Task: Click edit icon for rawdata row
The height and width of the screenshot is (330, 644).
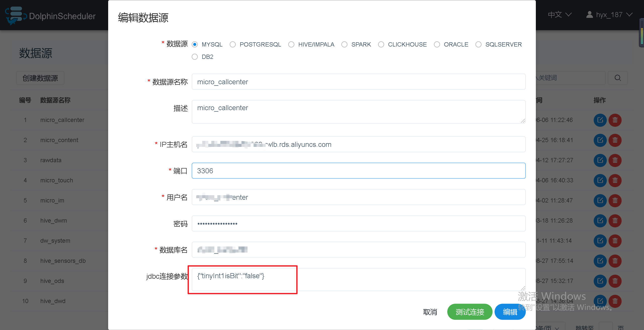Action: click(x=600, y=160)
